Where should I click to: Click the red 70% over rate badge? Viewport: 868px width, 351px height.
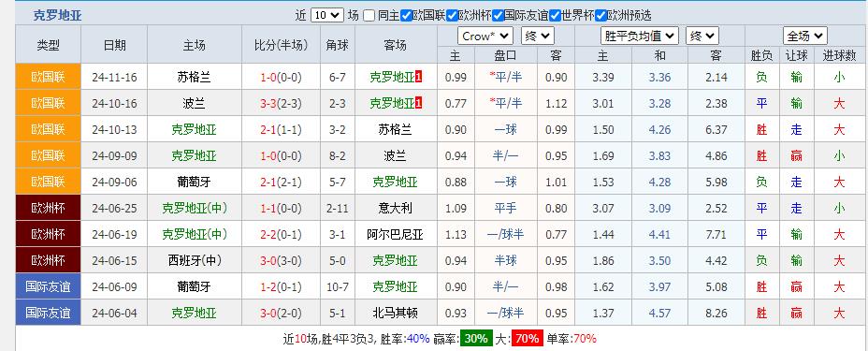tap(527, 338)
